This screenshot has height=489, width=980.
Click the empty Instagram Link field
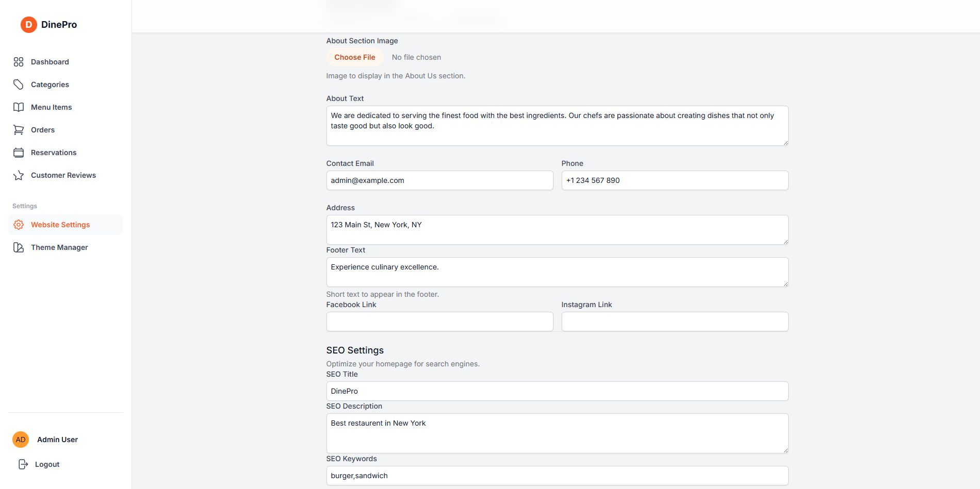coord(675,322)
